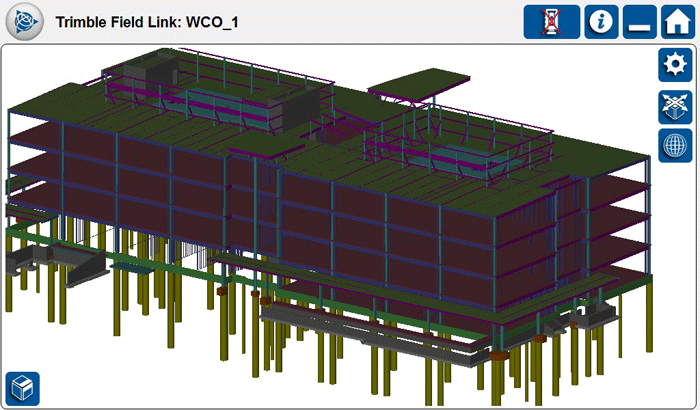Select the 3D navigation arrows tool

674,106
